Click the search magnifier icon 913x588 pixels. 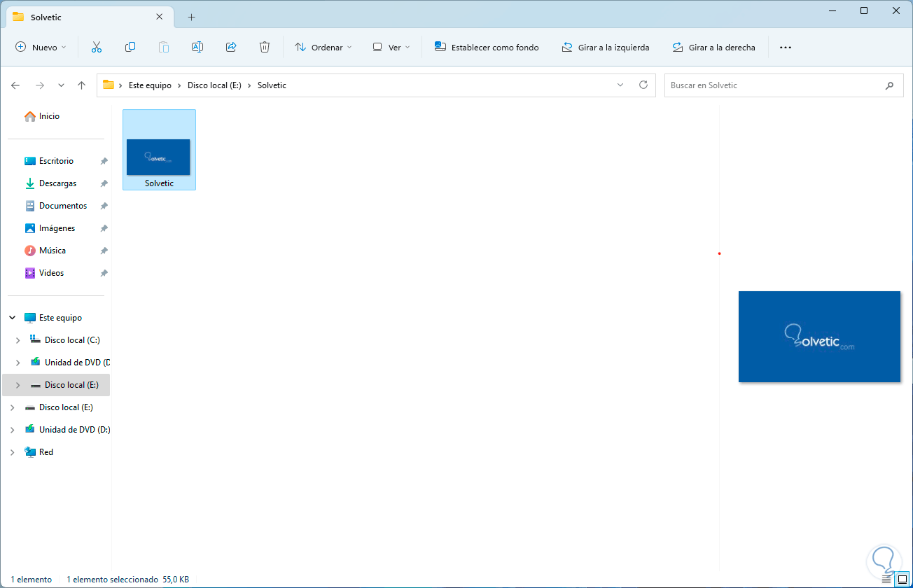tap(889, 85)
